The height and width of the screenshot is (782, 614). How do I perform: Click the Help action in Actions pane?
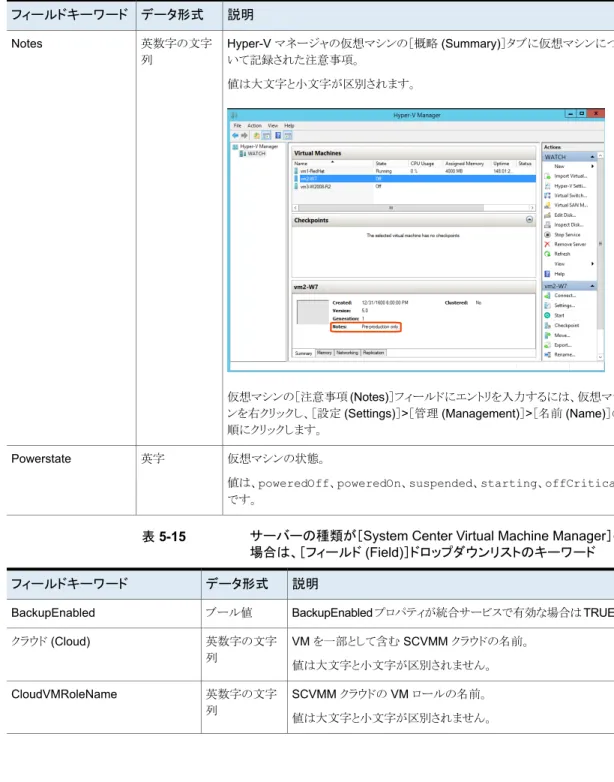[x=555, y=274]
